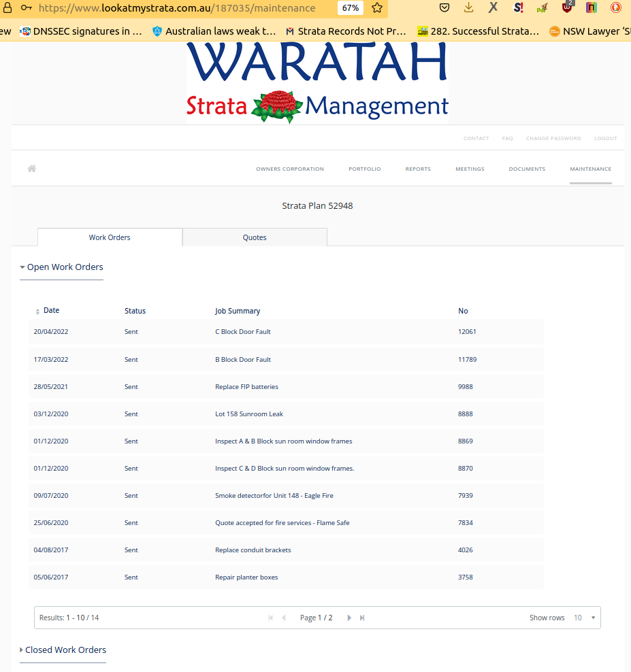
Task: Click the key saved-login icon in address bar
Action: (x=26, y=7)
